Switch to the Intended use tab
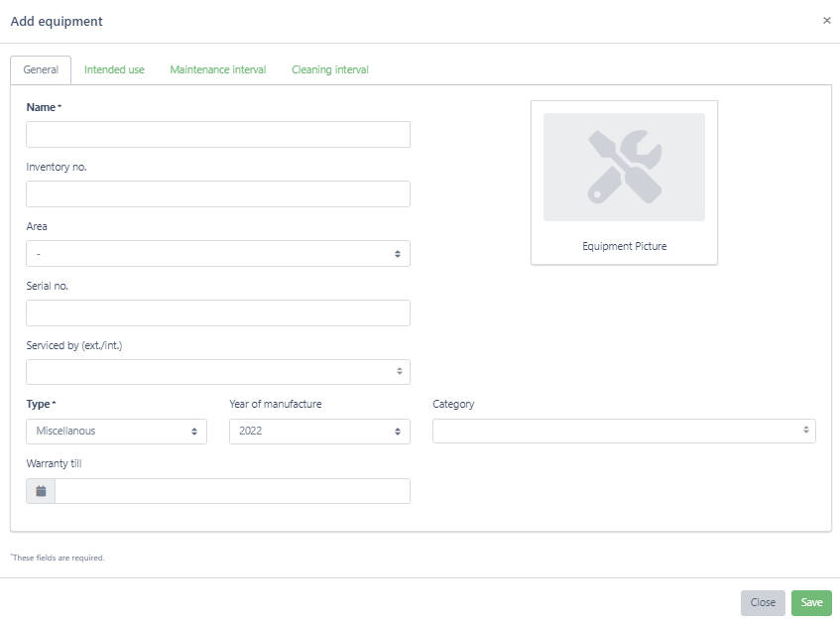The width and height of the screenshot is (840, 625). tap(114, 70)
